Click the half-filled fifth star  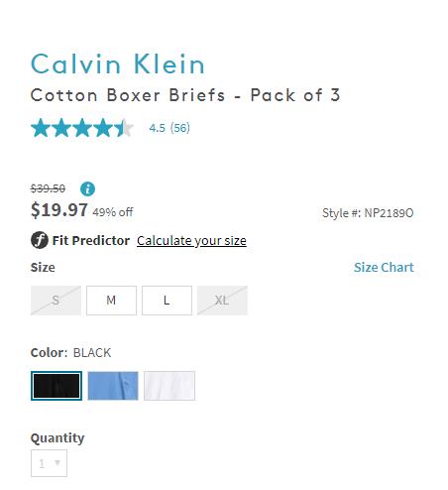coord(124,128)
